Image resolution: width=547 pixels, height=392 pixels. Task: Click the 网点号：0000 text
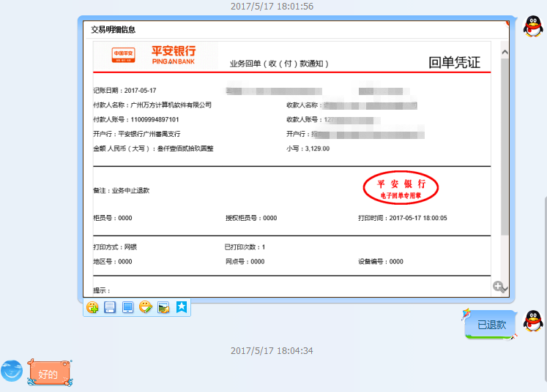pyautogui.click(x=245, y=262)
